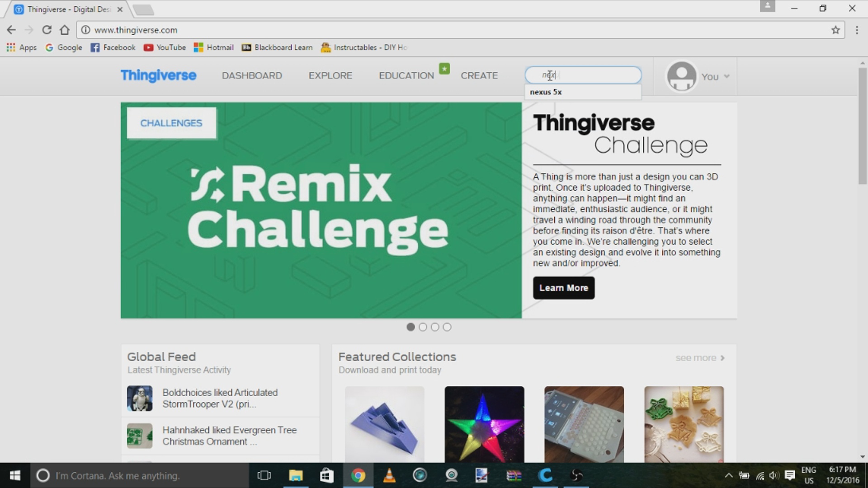This screenshot has width=868, height=488.
Task: Open File Explorer from taskbar
Action: 296,475
